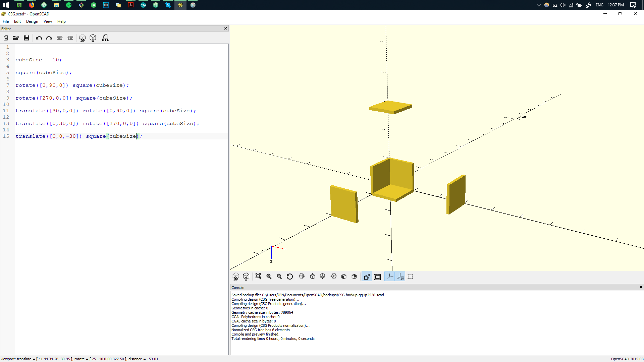Close the Editor panel
The image size is (644, 362).
pyautogui.click(x=226, y=28)
